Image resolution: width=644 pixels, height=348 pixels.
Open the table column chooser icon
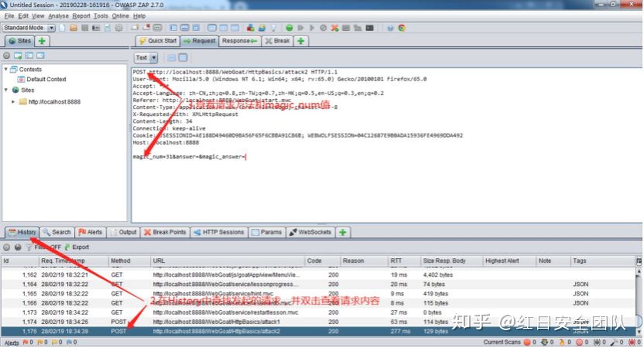pyautogui.click(x=639, y=261)
